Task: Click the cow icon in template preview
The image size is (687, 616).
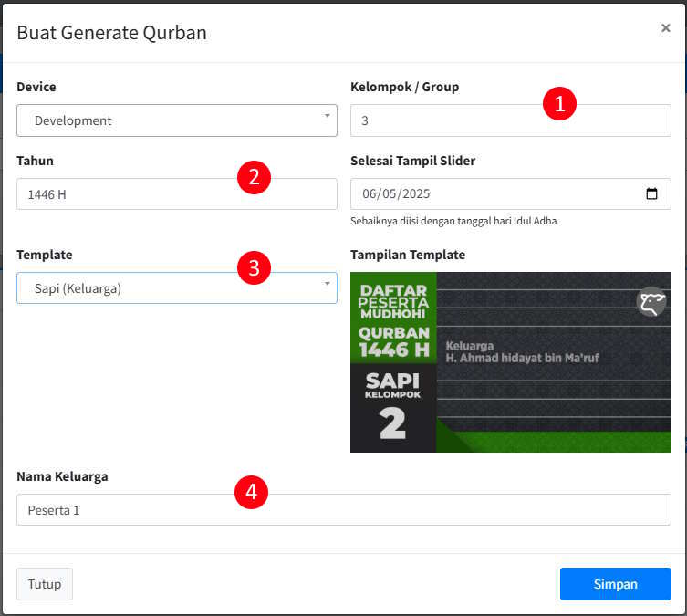Action: (651, 302)
